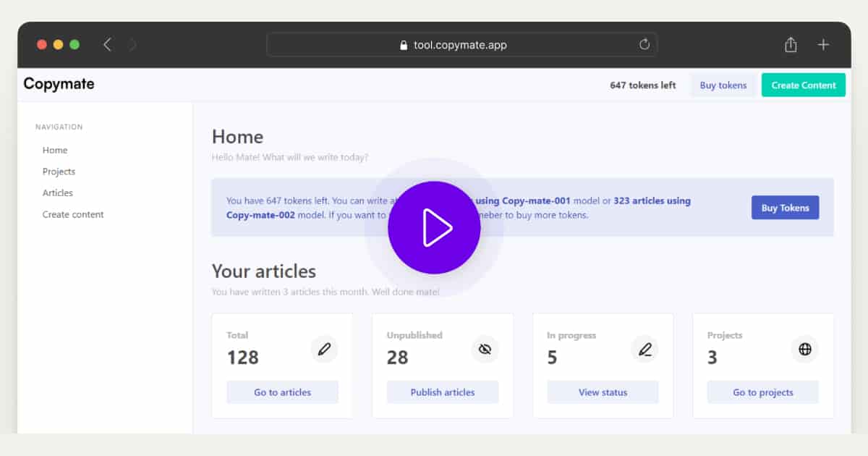Click the green Create Content button
Screen dimensions: 868x456
(x=803, y=85)
